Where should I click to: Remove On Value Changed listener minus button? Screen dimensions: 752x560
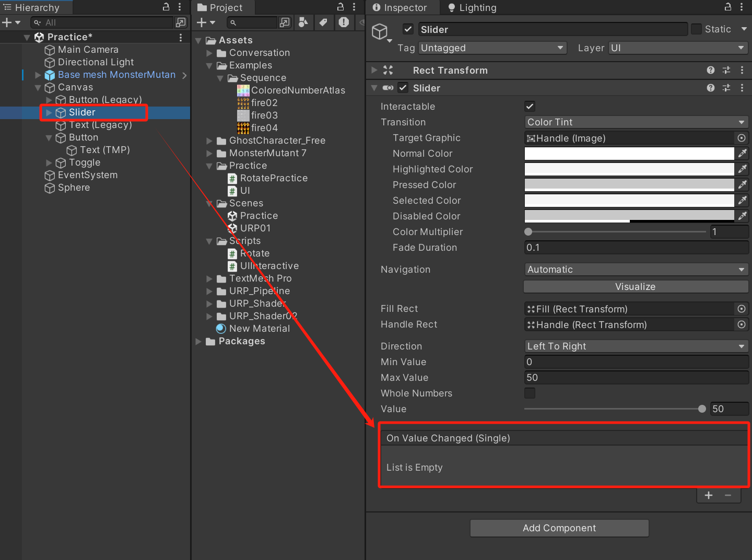(x=728, y=495)
